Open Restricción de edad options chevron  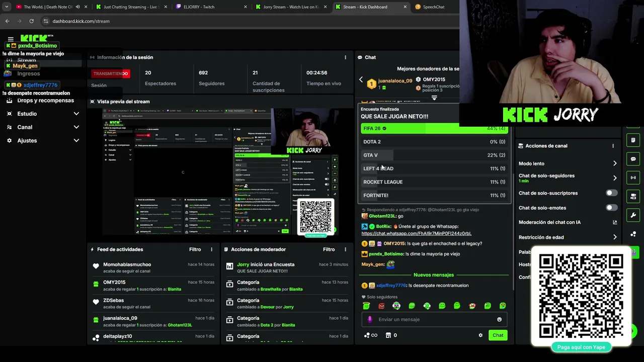615,237
